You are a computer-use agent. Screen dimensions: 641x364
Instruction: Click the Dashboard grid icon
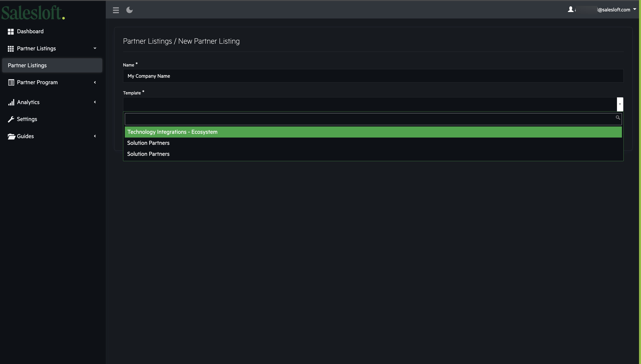[x=11, y=31]
